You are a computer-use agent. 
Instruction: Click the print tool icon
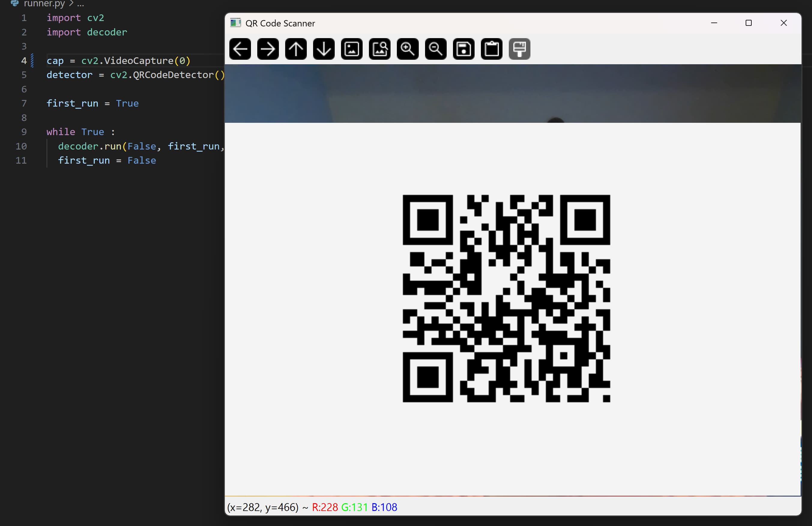point(519,49)
